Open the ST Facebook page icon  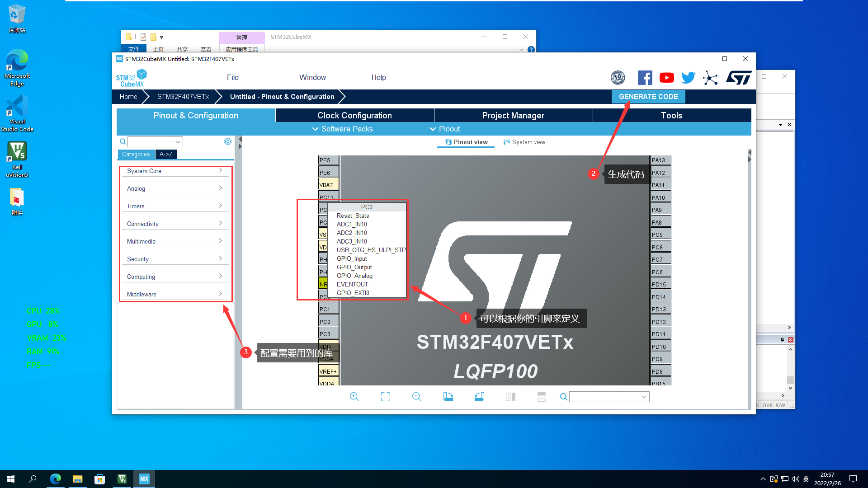(x=645, y=78)
